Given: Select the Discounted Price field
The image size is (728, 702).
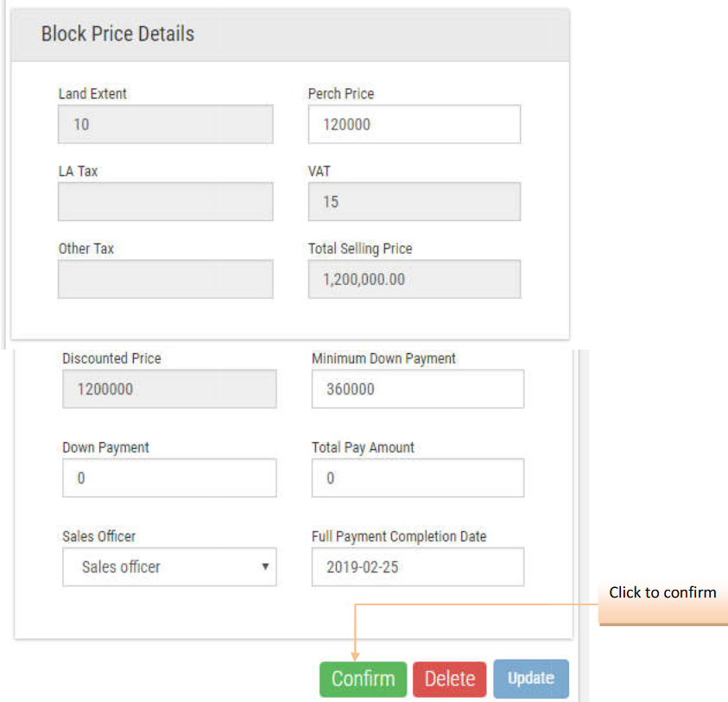Looking at the screenshot, I should [169, 389].
